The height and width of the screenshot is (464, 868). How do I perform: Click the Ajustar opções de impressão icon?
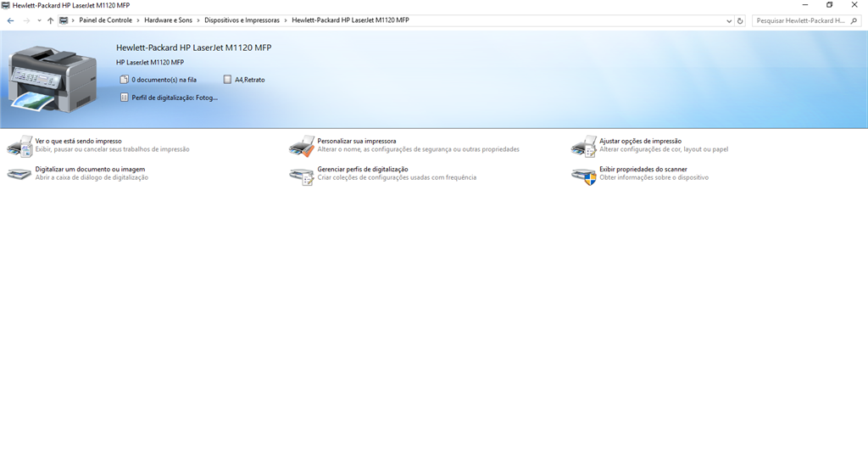[x=583, y=146]
